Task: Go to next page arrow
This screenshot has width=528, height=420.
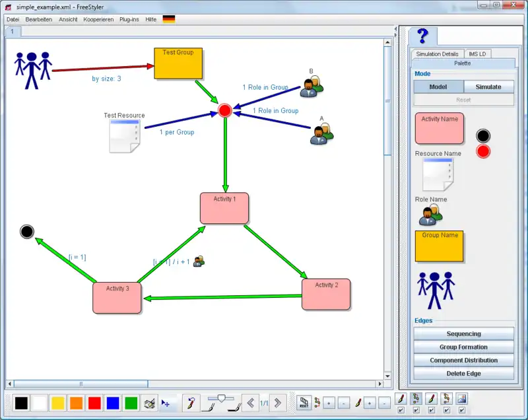Action: click(x=278, y=402)
